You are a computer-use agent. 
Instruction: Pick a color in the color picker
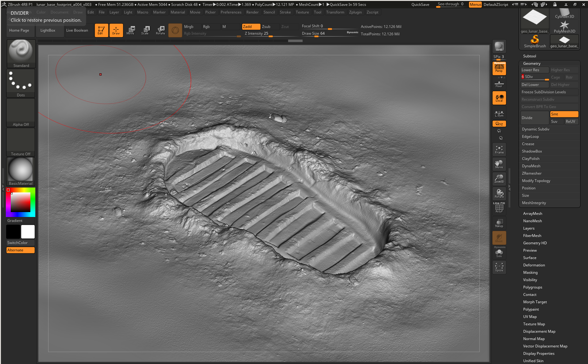point(21,202)
